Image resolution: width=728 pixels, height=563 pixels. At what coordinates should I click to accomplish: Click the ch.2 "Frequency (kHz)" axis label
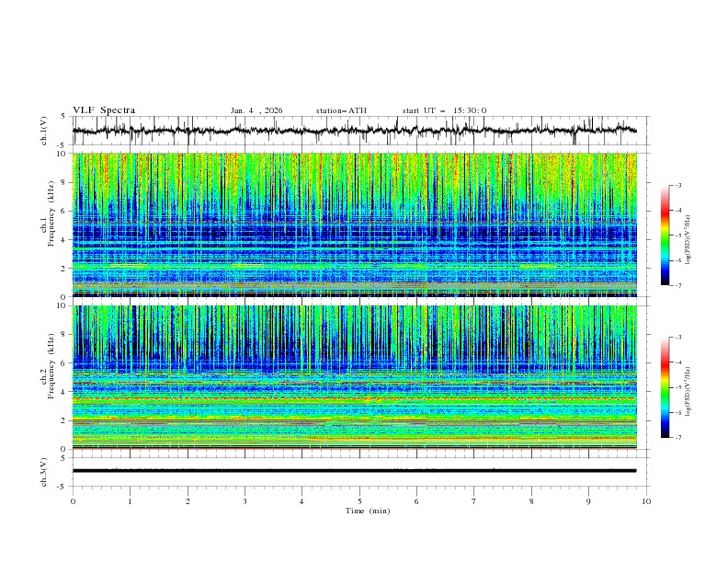51,366
